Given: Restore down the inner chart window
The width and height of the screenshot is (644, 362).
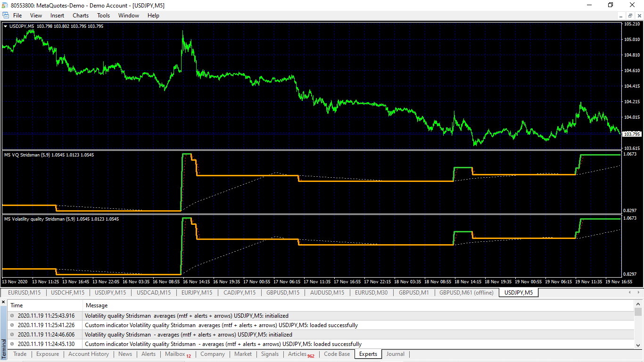Looking at the screenshot, I should [630, 16].
